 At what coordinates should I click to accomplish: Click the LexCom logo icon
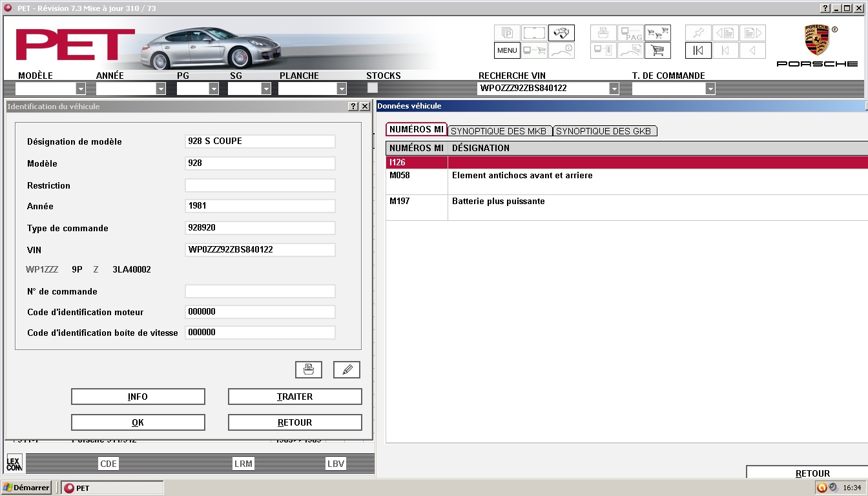pyautogui.click(x=14, y=462)
